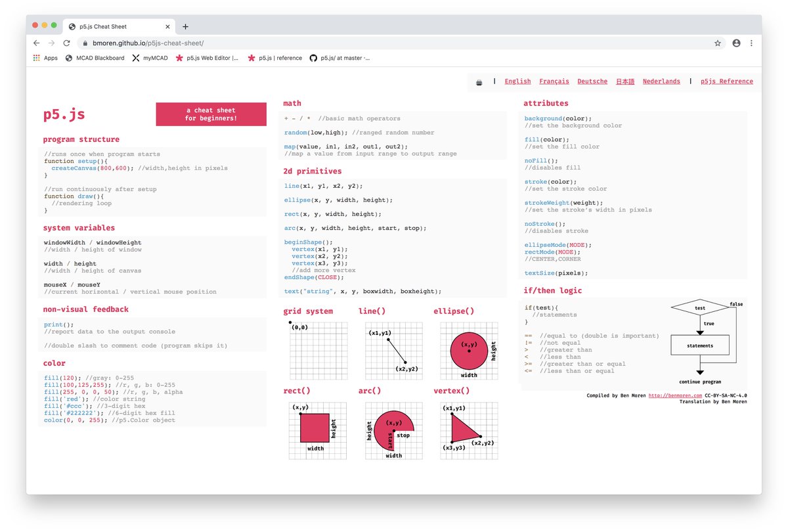
Task: Click the 'if/then logic' heading
Action: pyautogui.click(x=552, y=291)
